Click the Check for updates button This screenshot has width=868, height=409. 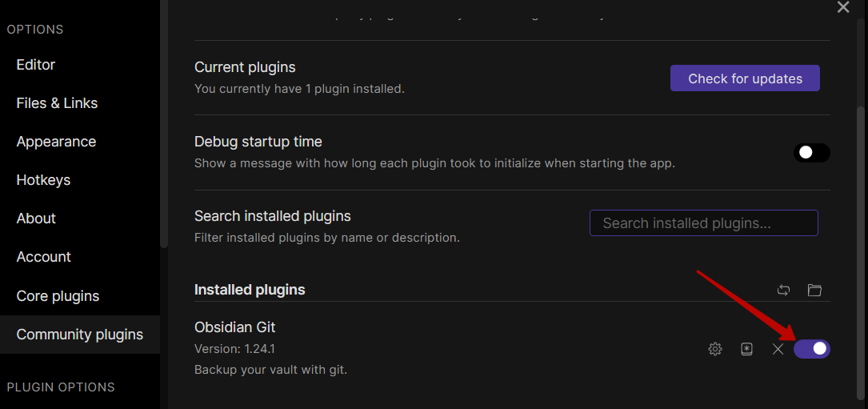coord(745,78)
